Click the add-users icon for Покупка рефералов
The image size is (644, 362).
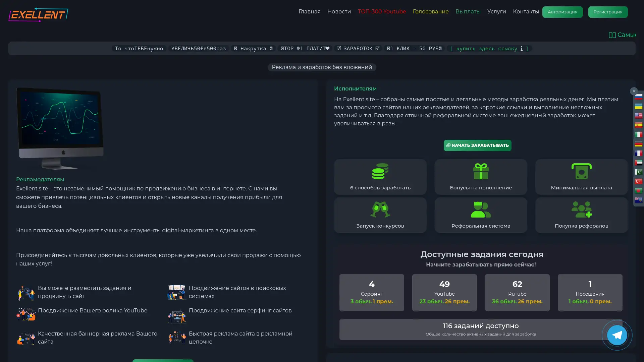pos(581,209)
